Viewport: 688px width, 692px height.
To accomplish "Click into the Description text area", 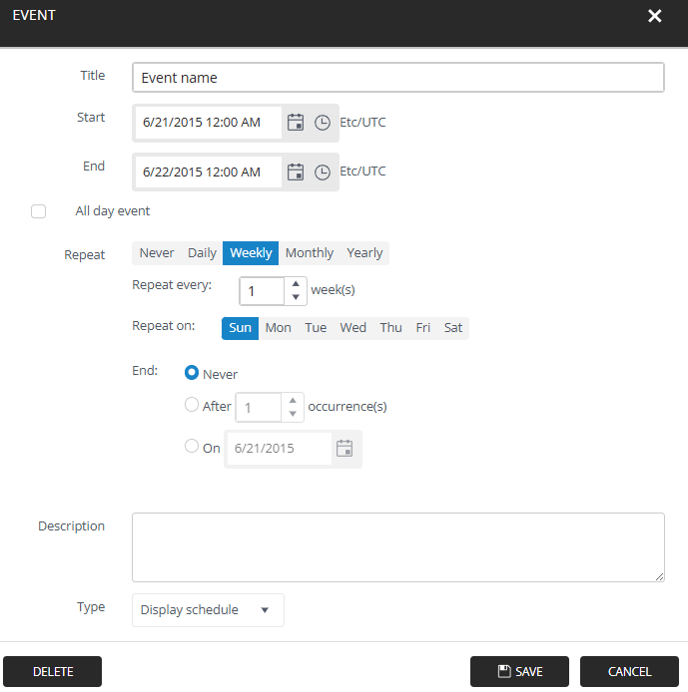I will coord(398,547).
